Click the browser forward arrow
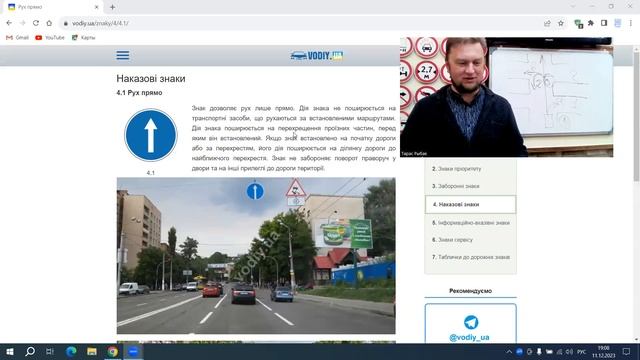The image size is (640, 360). [22, 23]
